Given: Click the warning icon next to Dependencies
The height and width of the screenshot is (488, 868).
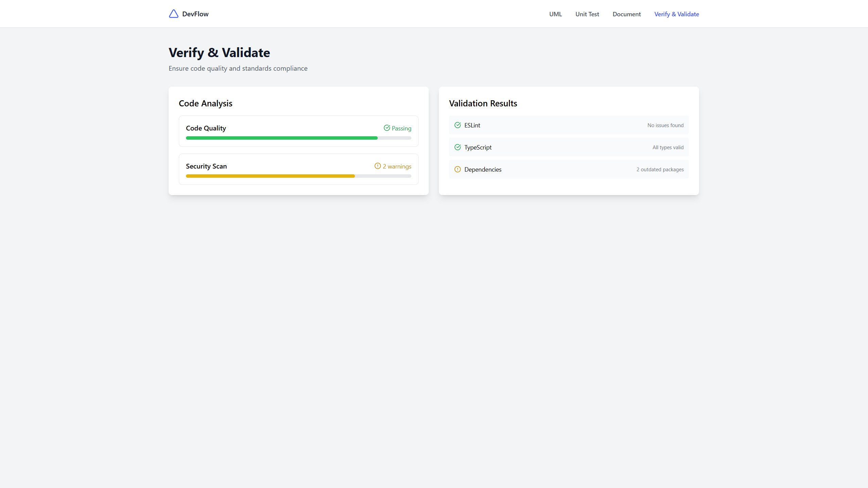Looking at the screenshot, I should coord(457,169).
